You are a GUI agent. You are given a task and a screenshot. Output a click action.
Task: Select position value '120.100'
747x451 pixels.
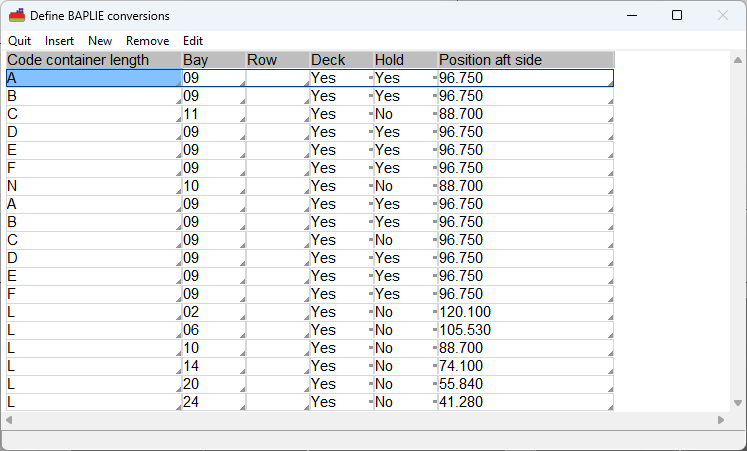[x=526, y=312]
